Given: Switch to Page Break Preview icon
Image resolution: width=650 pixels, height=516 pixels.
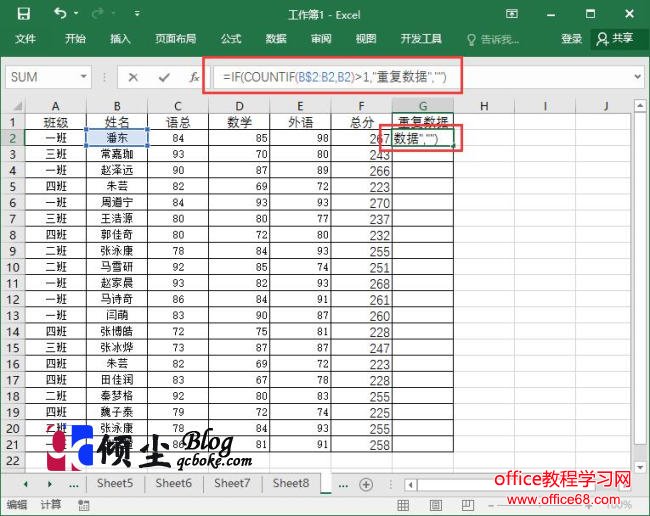Looking at the screenshot, I should [468, 505].
